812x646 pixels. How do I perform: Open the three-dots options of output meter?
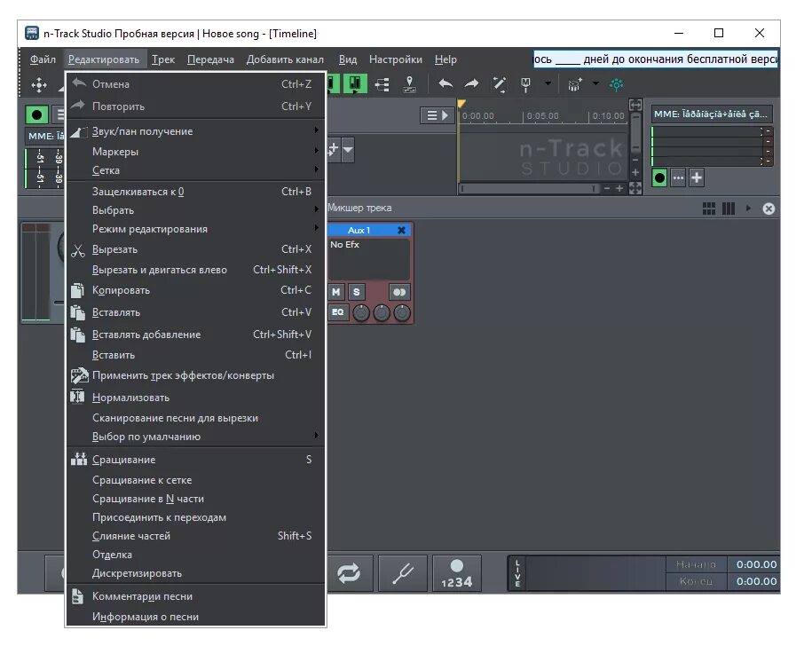(x=678, y=178)
